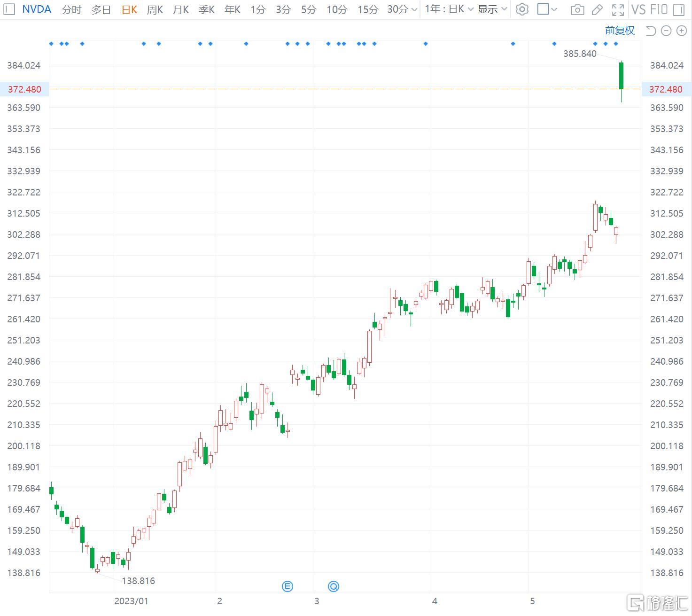This screenshot has width=692, height=616.
Task: Select the 周K weekly candlestick tab
Action: pos(155,9)
